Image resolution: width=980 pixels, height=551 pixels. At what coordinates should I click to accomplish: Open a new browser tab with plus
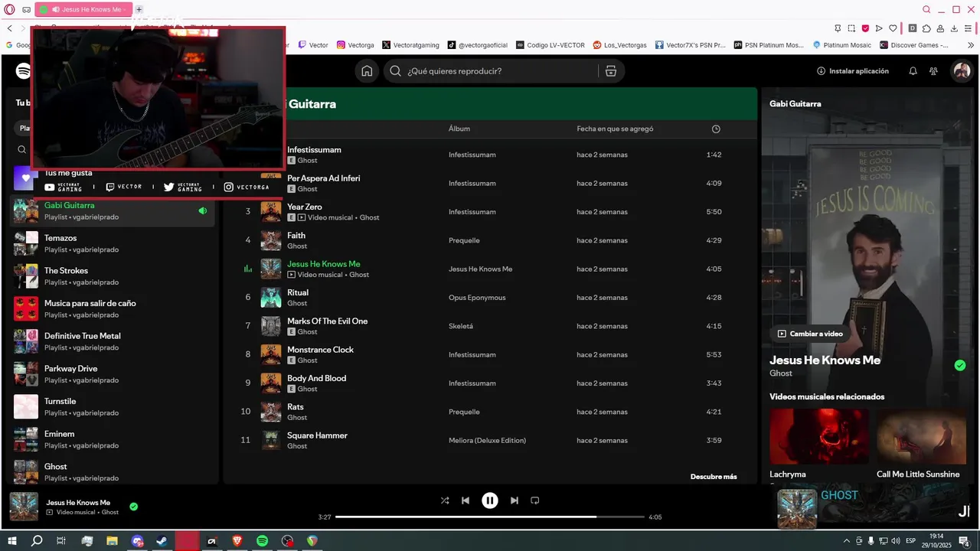point(139,9)
